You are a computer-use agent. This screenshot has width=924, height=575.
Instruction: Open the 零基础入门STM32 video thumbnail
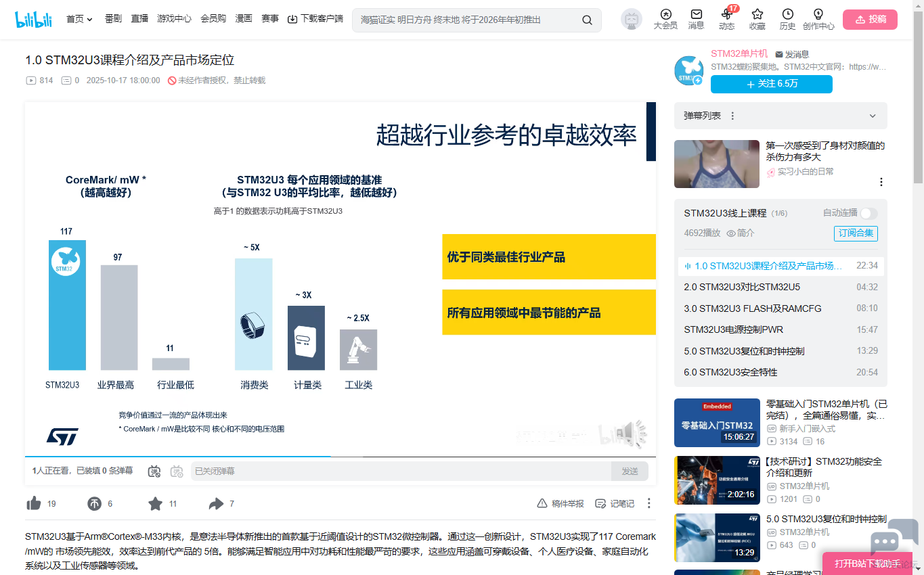click(717, 423)
